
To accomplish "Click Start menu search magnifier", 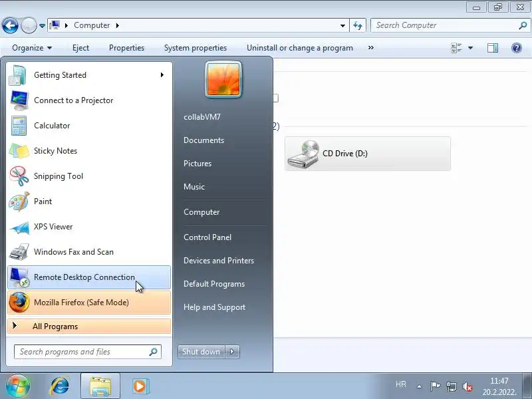I will coord(154,352).
